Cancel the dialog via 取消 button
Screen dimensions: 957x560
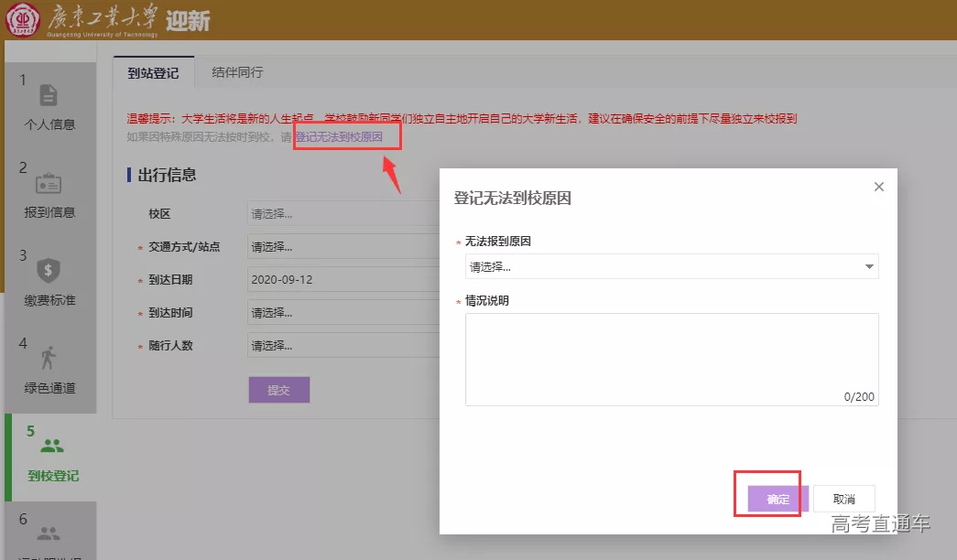(x=843, y=498)
